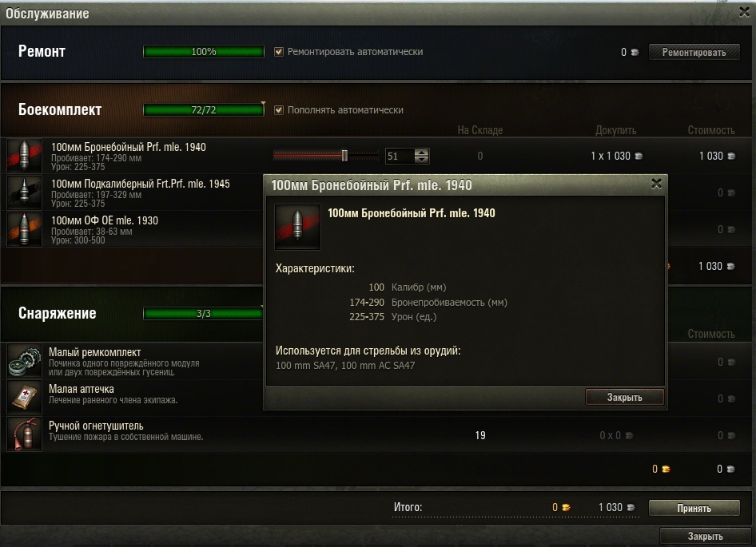The image size is (756, 547).
Task: Toggle Ремонтировать автоматически checkbox
Action: [279, 52]
